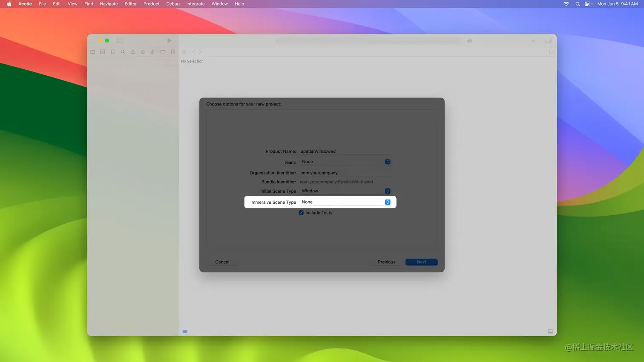Open the related items grid icon

pos(184,52)
